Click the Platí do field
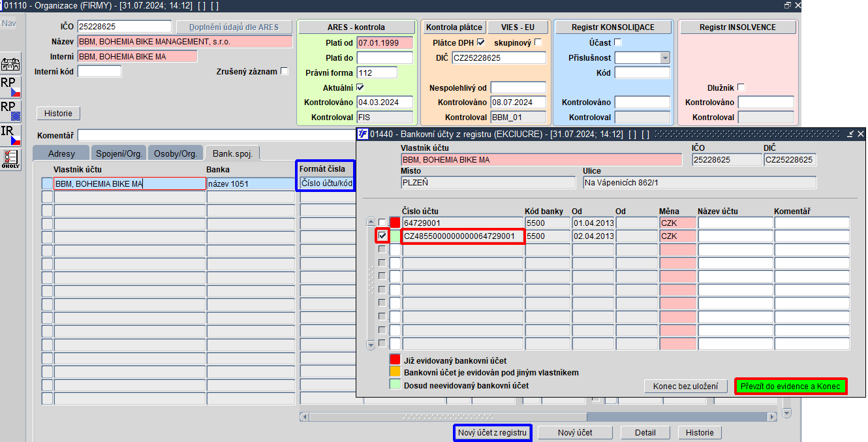This screenshot has width=868, height=442. (x=384, y=57)
